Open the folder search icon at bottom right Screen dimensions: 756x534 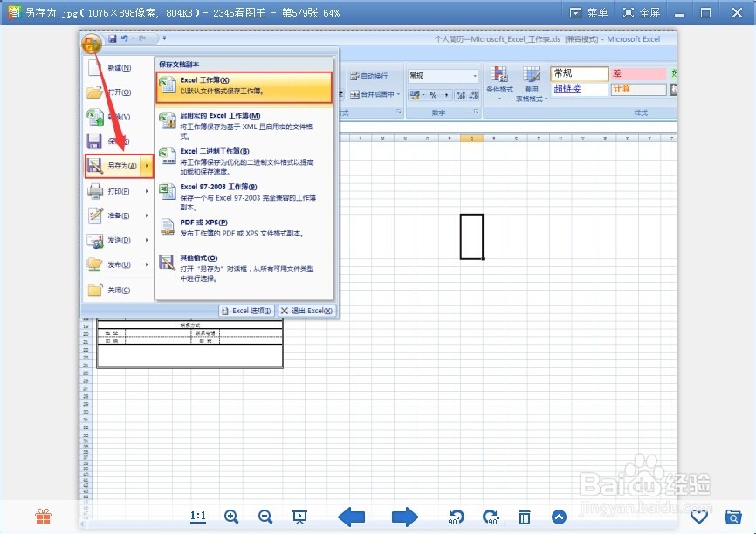tap(732, 517)
